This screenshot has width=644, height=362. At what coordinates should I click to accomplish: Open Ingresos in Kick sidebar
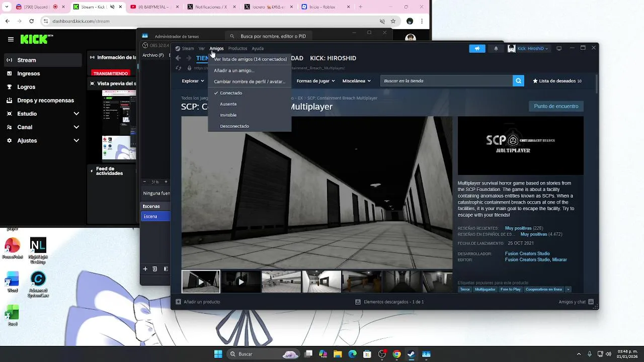43,73
